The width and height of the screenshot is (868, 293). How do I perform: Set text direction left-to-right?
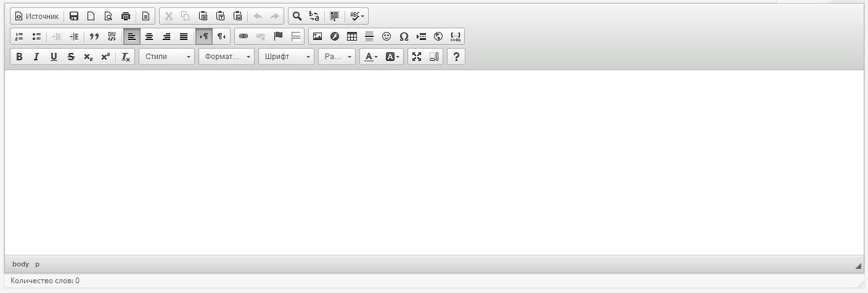pos(204,36)
